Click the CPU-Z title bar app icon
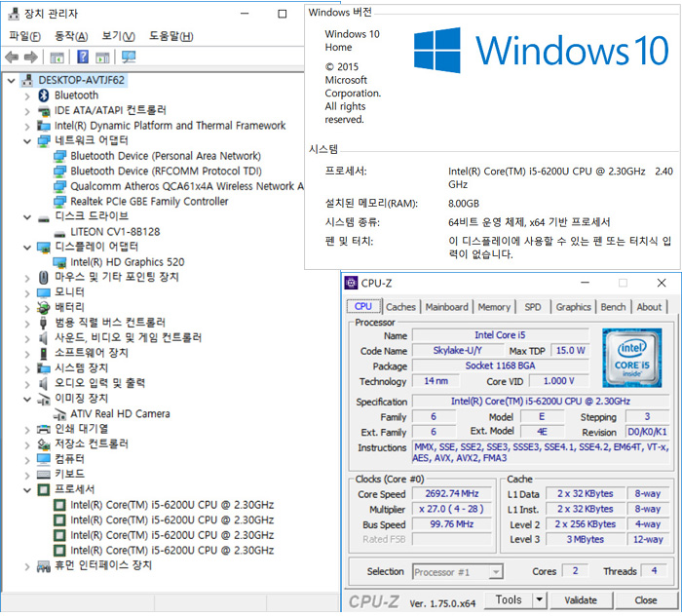 point(351,284)
